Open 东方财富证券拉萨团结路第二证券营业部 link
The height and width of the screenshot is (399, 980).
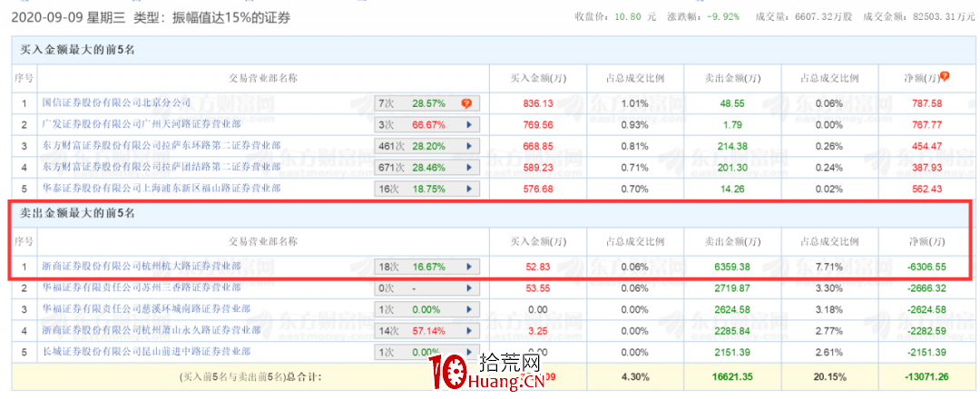161,168
